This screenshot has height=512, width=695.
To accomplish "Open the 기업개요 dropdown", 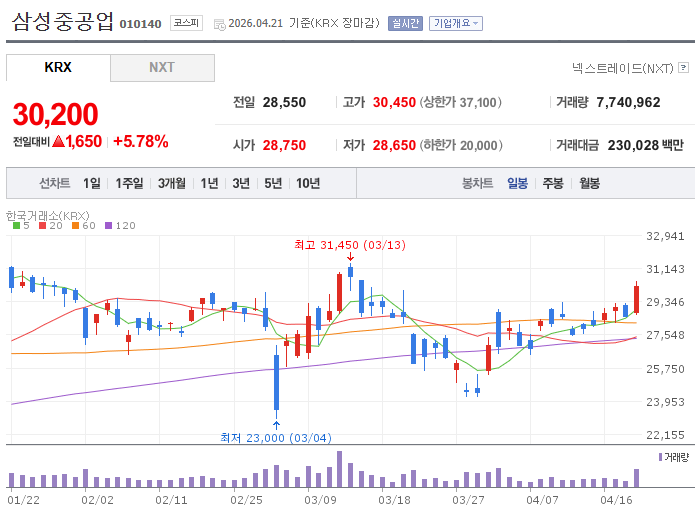I will pyautogui.click(x=456, y=23).
